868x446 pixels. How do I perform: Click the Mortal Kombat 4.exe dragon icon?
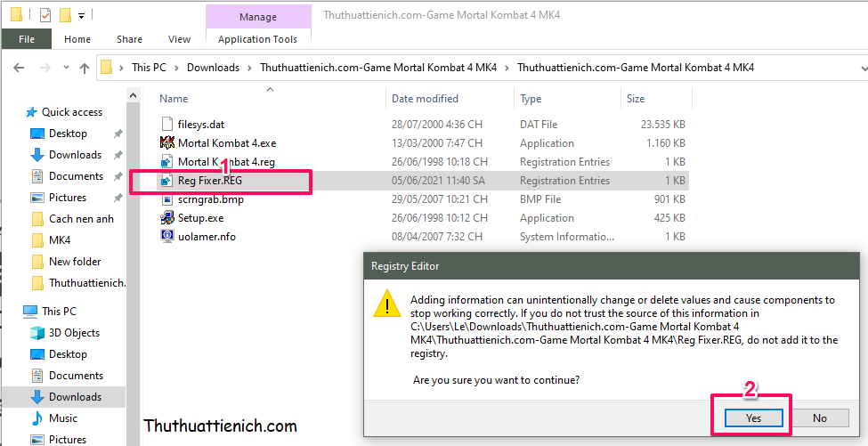[x=167, y=143]
